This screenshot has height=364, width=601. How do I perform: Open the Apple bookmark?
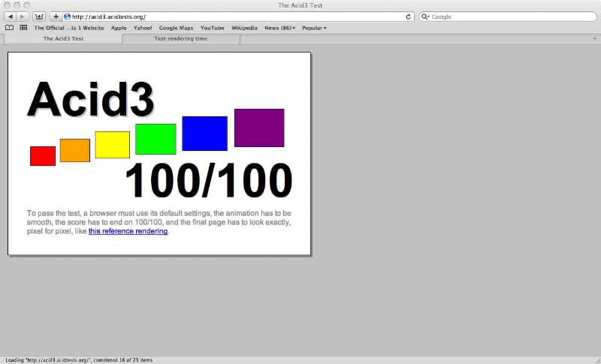119,28
